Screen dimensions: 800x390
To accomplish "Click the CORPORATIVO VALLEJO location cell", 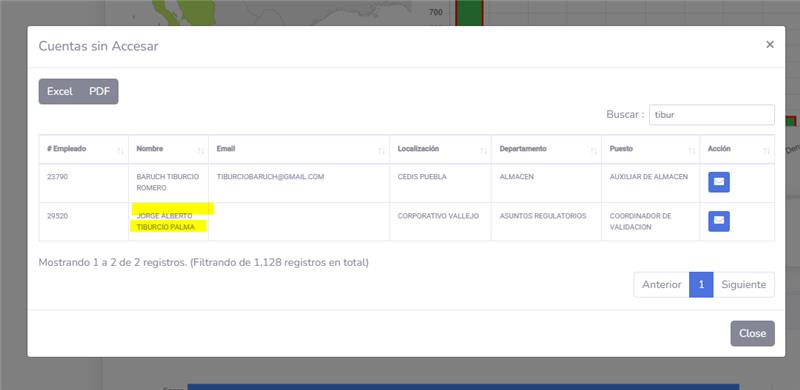I will (x=438, y=216).
